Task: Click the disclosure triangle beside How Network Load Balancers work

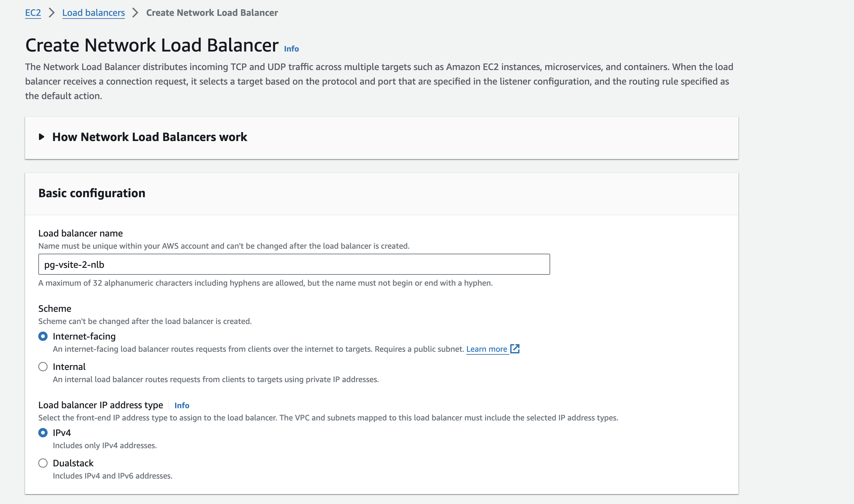Action: (x=41, y=137)
